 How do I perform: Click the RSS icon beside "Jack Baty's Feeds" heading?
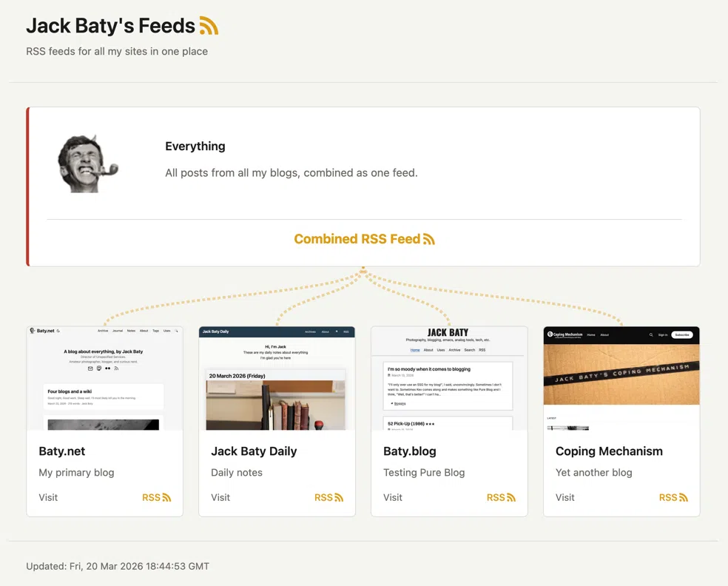click(x=209, y=24)
